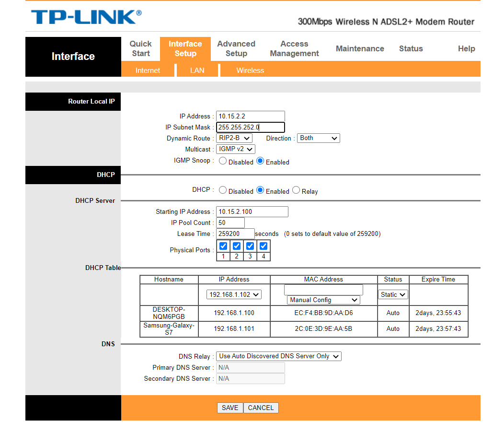Click the CANCEL button
Screen dimensions: 504x445
click(x=261, y=408)
